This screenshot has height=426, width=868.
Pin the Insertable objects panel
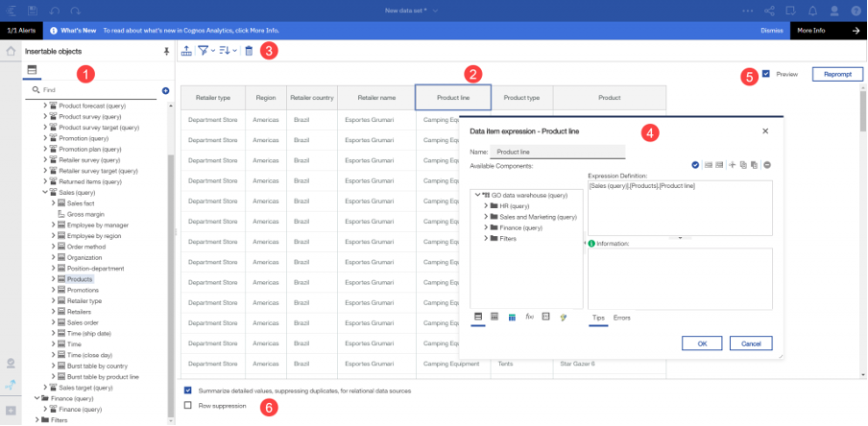[166, 51]
